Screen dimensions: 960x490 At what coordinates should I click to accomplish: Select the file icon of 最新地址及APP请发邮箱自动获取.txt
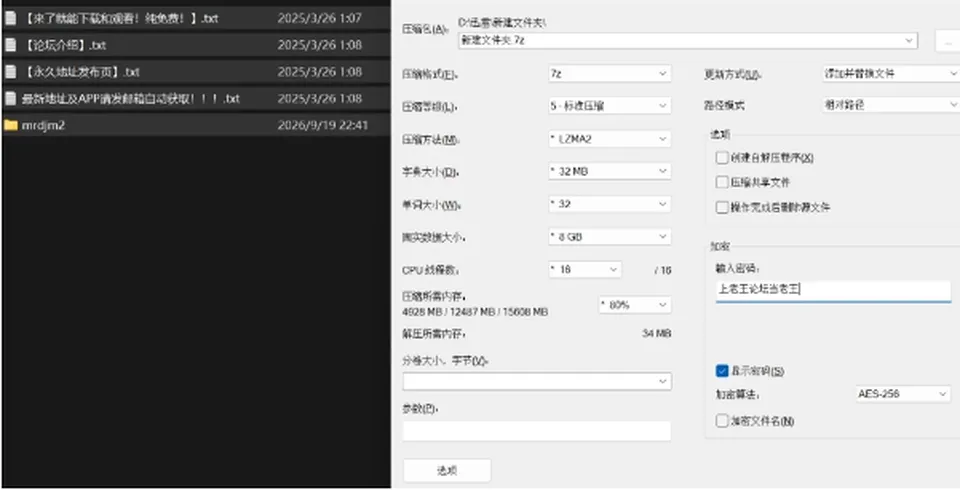tap(10, 98)
